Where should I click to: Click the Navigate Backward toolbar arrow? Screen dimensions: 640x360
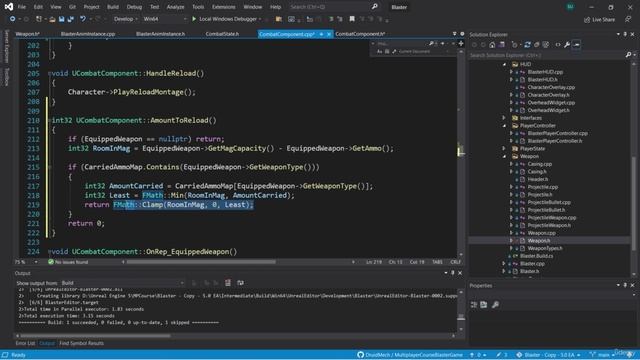[12, 19]
